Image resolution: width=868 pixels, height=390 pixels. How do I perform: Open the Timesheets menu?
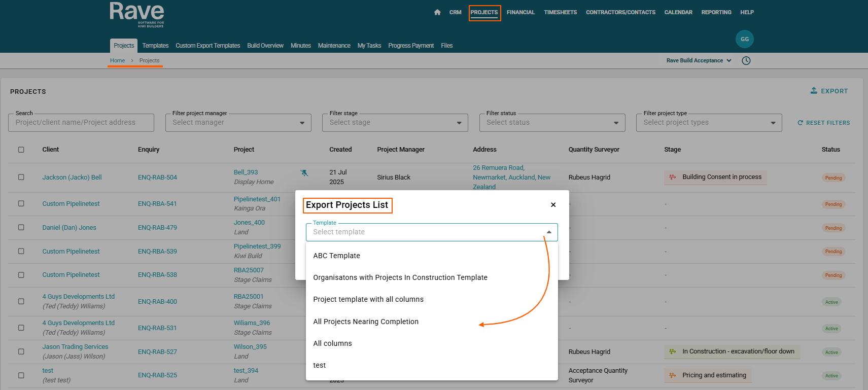tap(560, 12)
